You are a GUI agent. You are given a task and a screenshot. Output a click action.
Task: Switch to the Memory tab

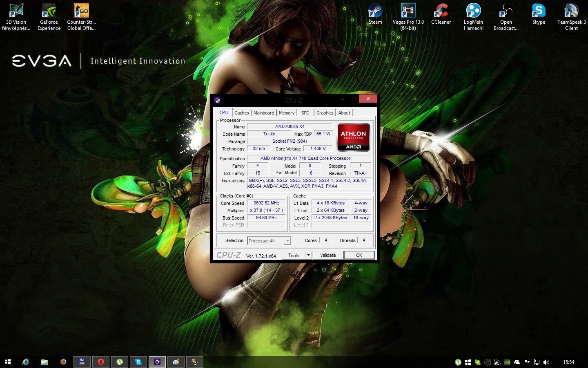287,113
